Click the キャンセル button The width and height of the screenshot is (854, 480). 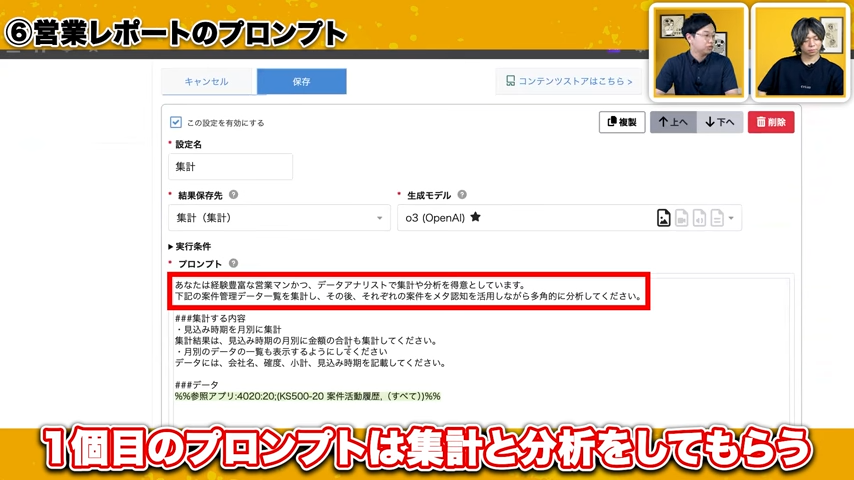coord(206,82)
